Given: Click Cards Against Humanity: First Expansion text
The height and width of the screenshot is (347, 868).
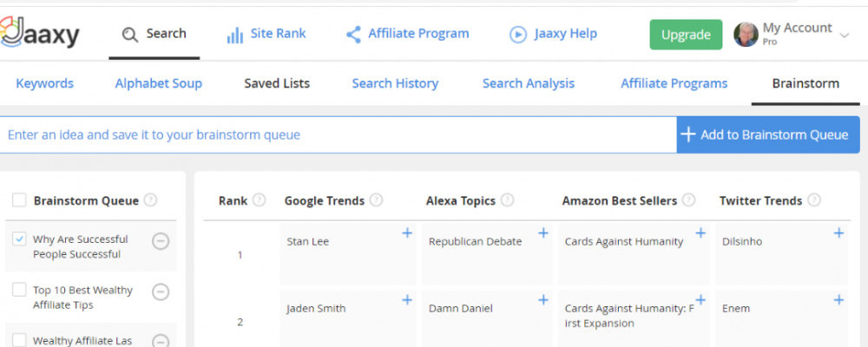Looking at the screenshot, I should pyautogui.click(x=628, y=316).
